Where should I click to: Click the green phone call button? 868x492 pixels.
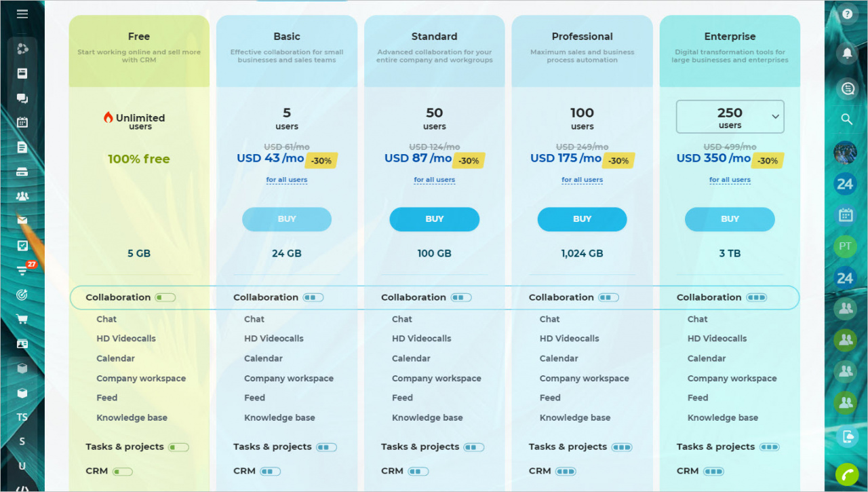pyautogui.click(x=846, y=474)
